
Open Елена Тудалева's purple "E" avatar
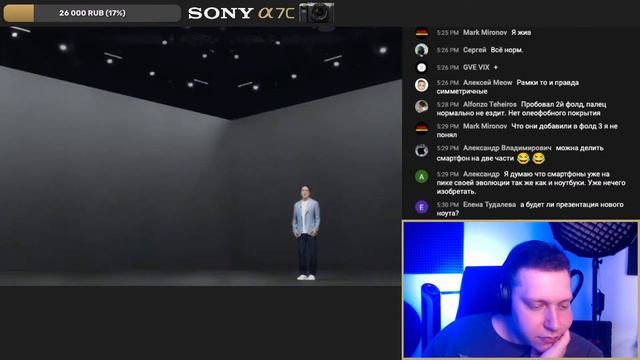pos(422,207)
